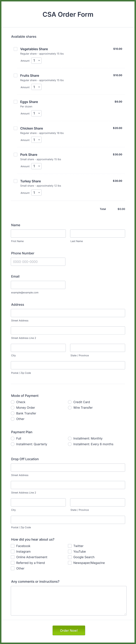Click the City field under Drop Off Location

[38, 502]
